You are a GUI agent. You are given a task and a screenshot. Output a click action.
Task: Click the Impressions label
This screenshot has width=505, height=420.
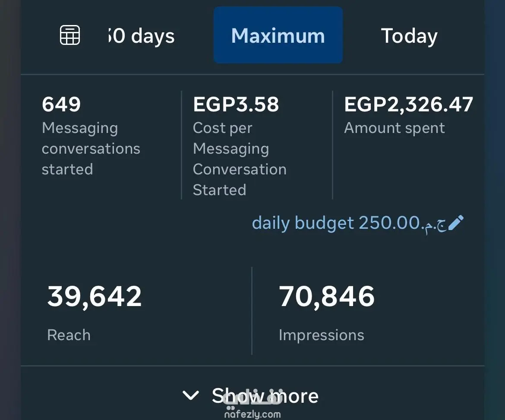(x=322, y=335)
